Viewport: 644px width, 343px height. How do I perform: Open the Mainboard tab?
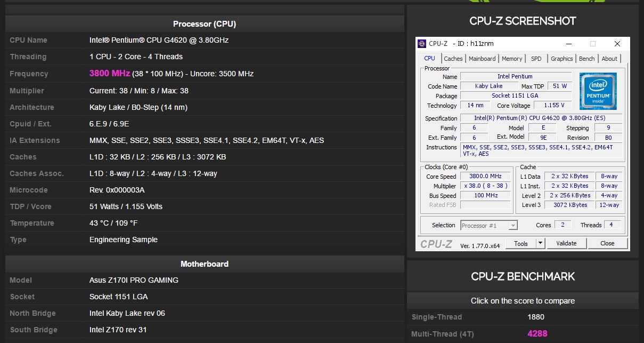pos(482,59)
